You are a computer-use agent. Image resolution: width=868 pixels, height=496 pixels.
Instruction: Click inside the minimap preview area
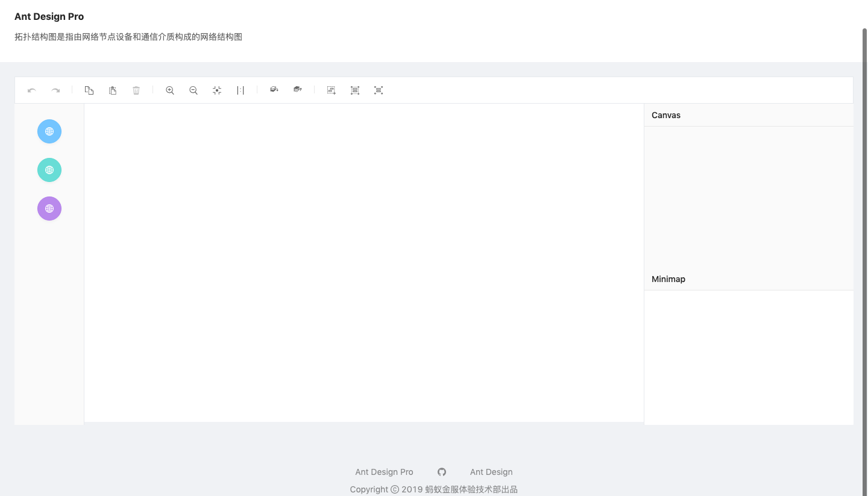click(x=749, y=357)
